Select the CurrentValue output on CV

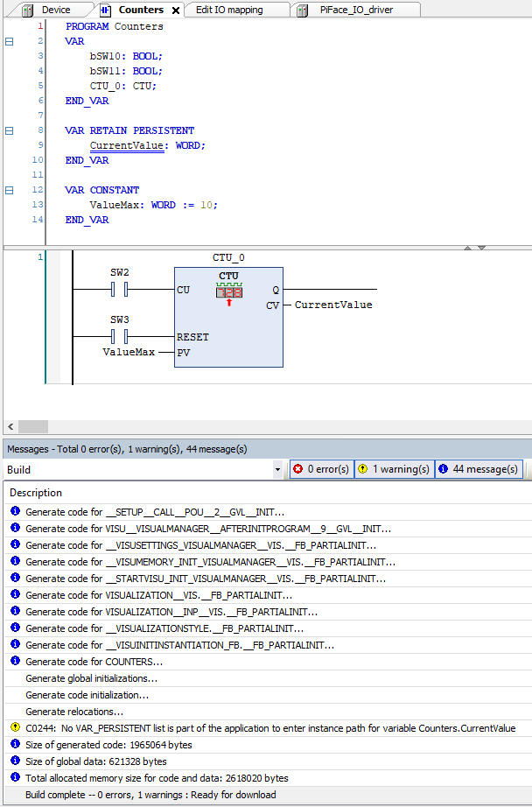[x=332, y=305]
